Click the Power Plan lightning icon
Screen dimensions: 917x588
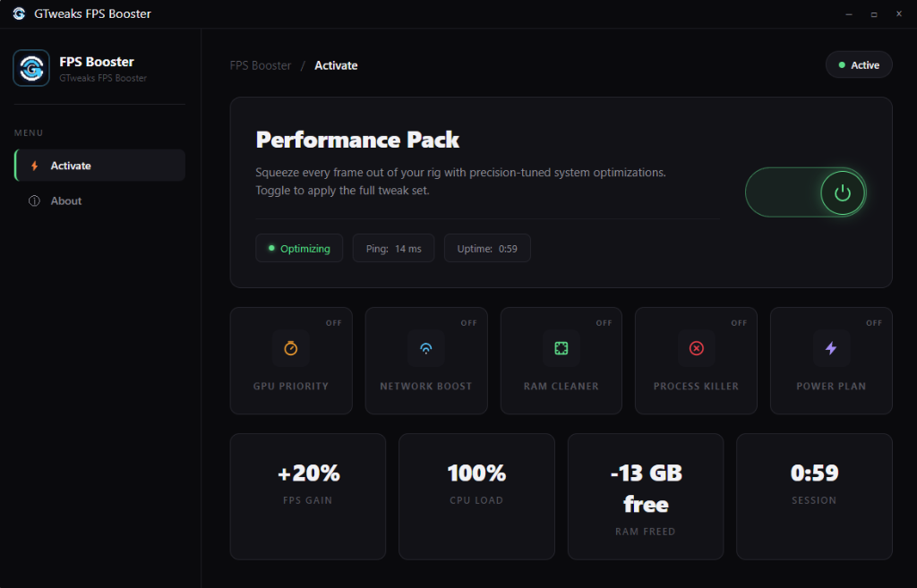831,348
